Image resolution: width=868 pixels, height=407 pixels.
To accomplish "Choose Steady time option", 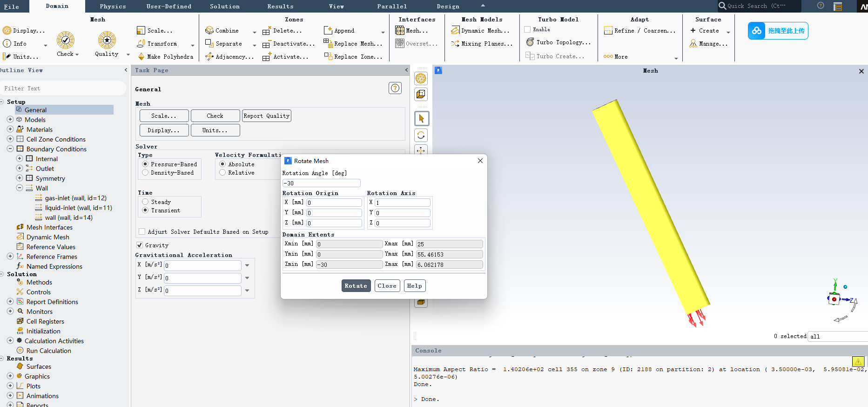I will [x=146, y=202].
